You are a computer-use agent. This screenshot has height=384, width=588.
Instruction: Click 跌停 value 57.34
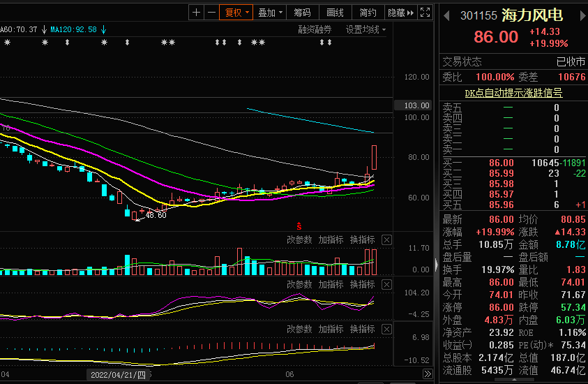pyautogui.click(x=573, y=307)
